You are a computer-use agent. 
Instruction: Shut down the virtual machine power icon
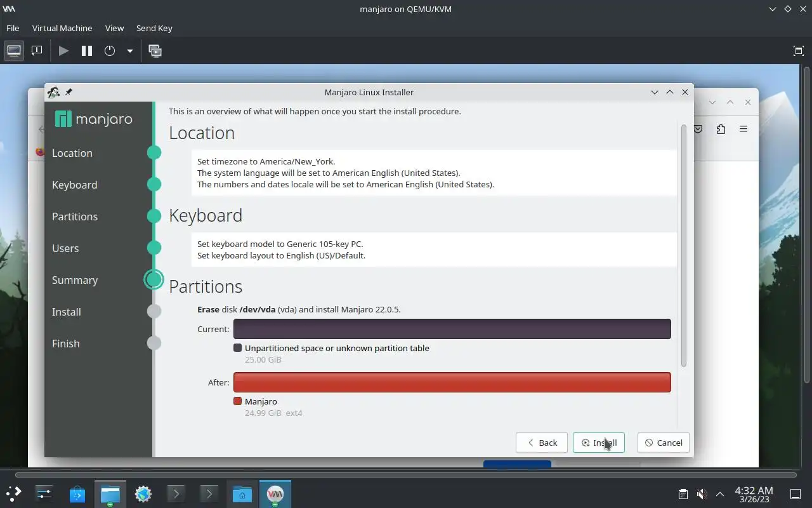[x=110, y=51]
